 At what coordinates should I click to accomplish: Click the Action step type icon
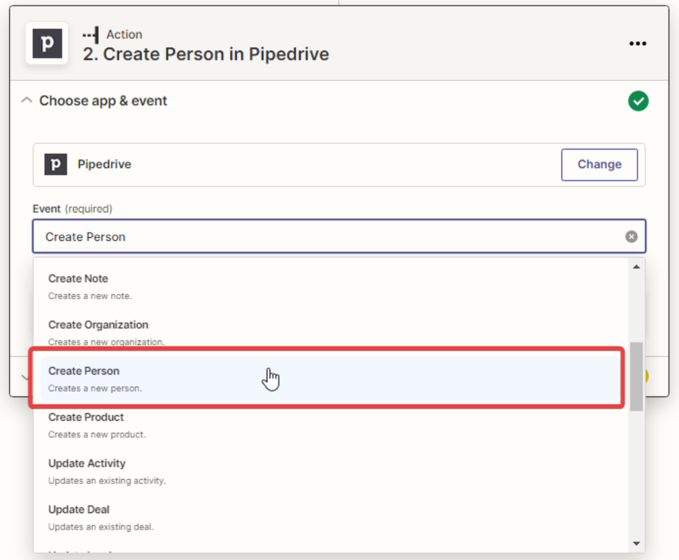point(91,35)
